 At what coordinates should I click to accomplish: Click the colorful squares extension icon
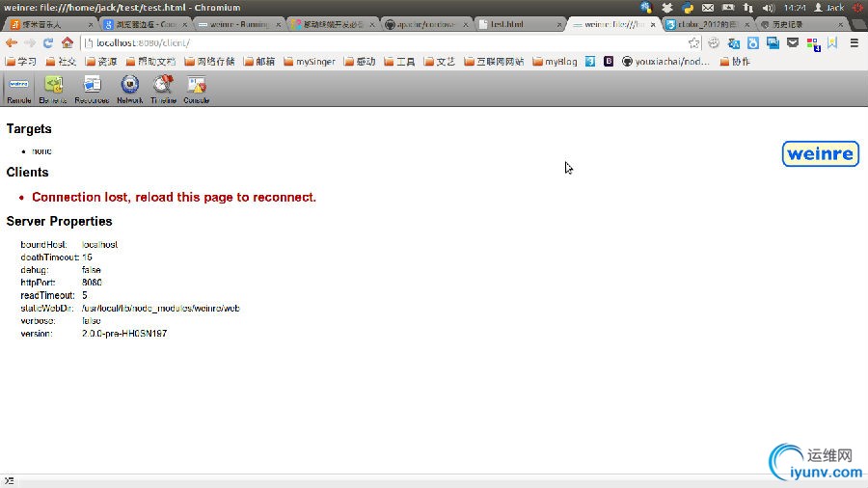tap(813, 43)
